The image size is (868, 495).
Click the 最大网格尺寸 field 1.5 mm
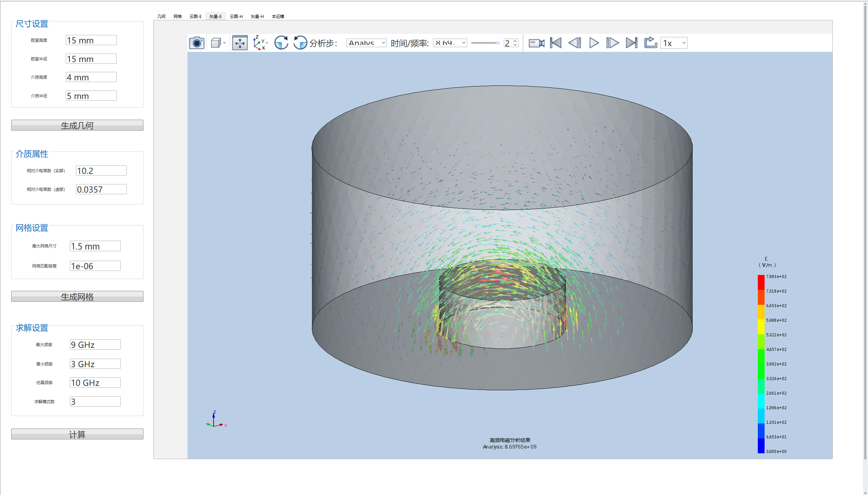pyautogui.click(x=95, y=246)
